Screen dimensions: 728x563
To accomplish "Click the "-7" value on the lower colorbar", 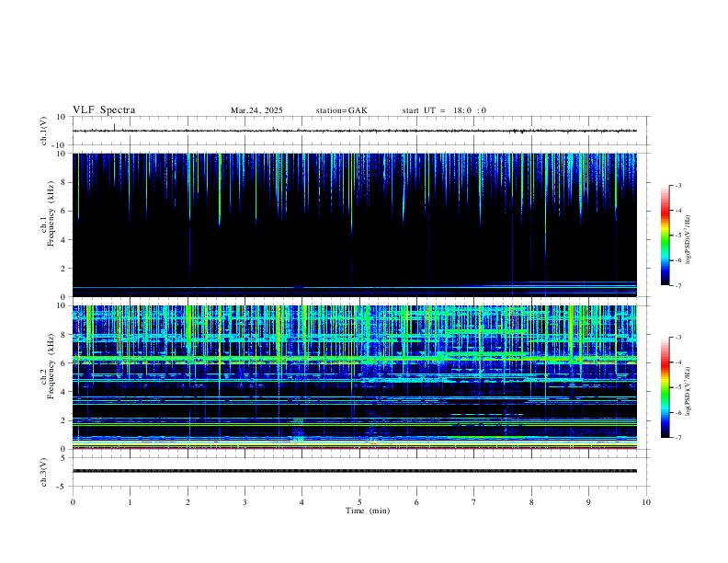I will pos(677,438).
